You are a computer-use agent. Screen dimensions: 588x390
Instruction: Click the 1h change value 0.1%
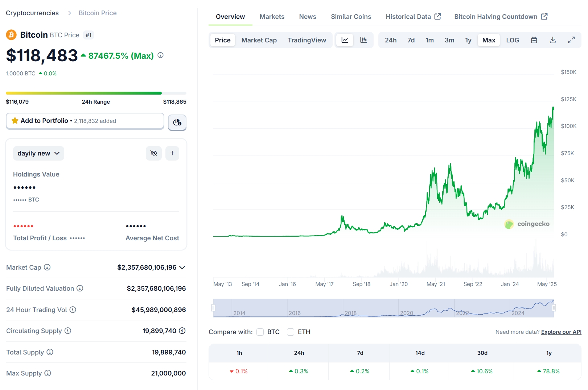[238, 371]
